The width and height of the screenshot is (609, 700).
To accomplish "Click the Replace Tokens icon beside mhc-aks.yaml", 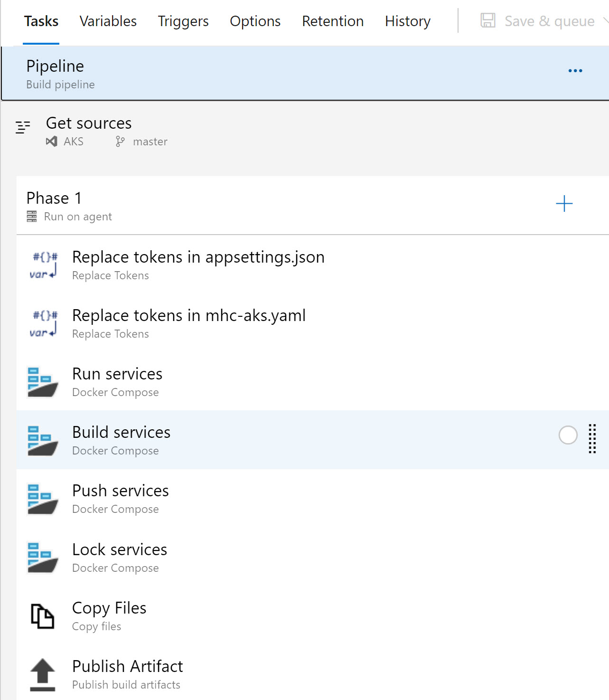I will pyautogui.click(x=43, y=324).
